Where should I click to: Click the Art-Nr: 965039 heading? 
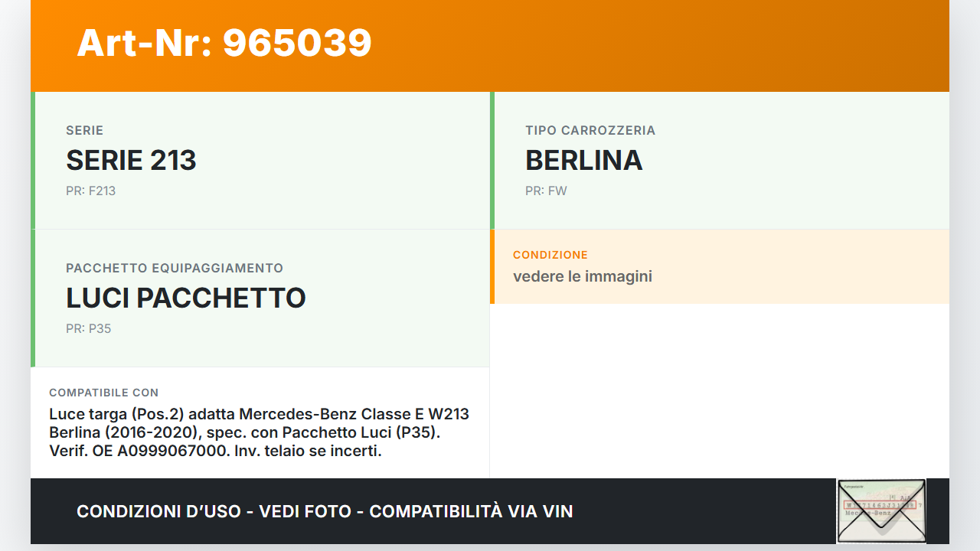pyautogui.click(x=224, y=43)
